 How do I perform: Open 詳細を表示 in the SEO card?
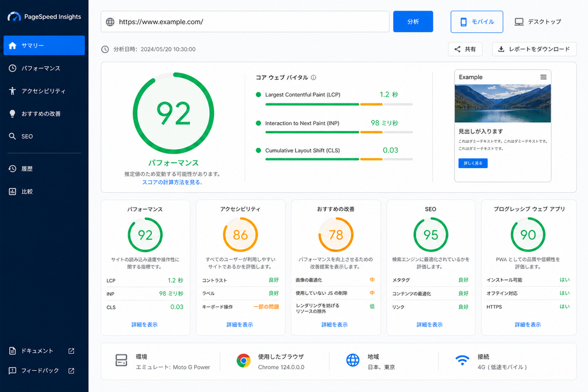(429, 324)
